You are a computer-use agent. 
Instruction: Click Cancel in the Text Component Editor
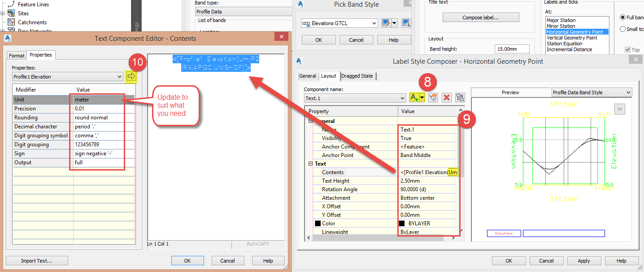(228, 261)
